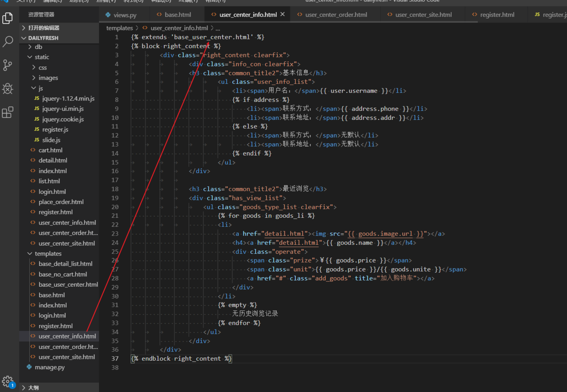Switch to the base.html tab
567x392 pixels.
[x=178, y=15]
